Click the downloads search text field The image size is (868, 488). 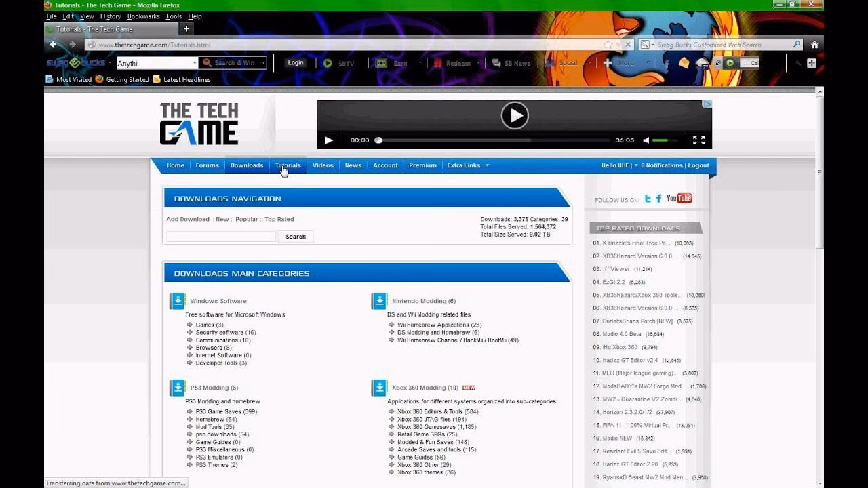221,237
